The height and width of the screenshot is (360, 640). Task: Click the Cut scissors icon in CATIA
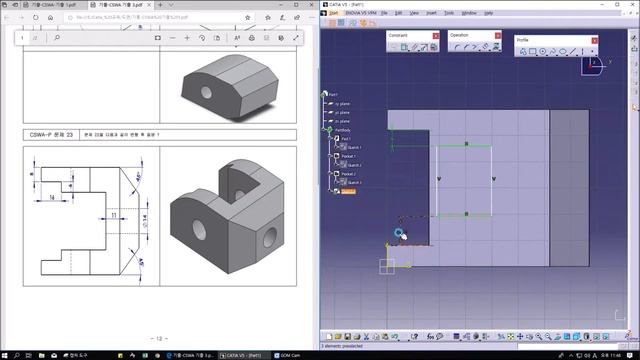coord(366,336)
